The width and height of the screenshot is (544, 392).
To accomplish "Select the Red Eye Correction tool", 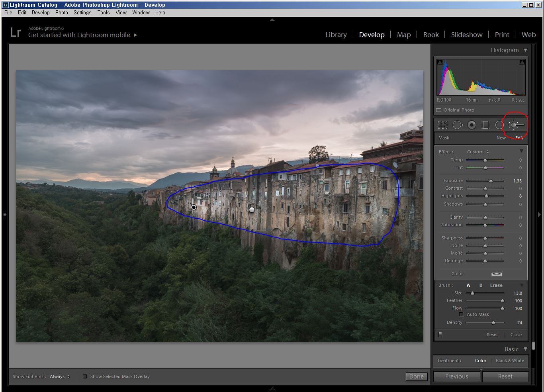I will (472, 125).
